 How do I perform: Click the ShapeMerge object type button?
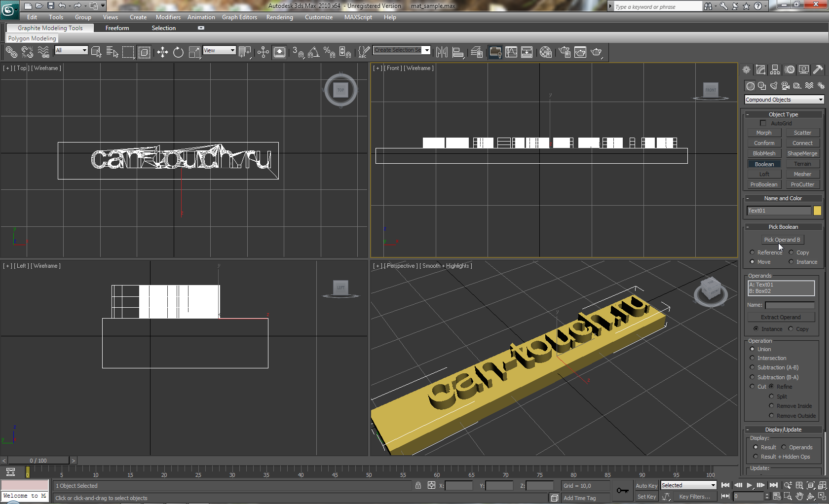[802, 153]
